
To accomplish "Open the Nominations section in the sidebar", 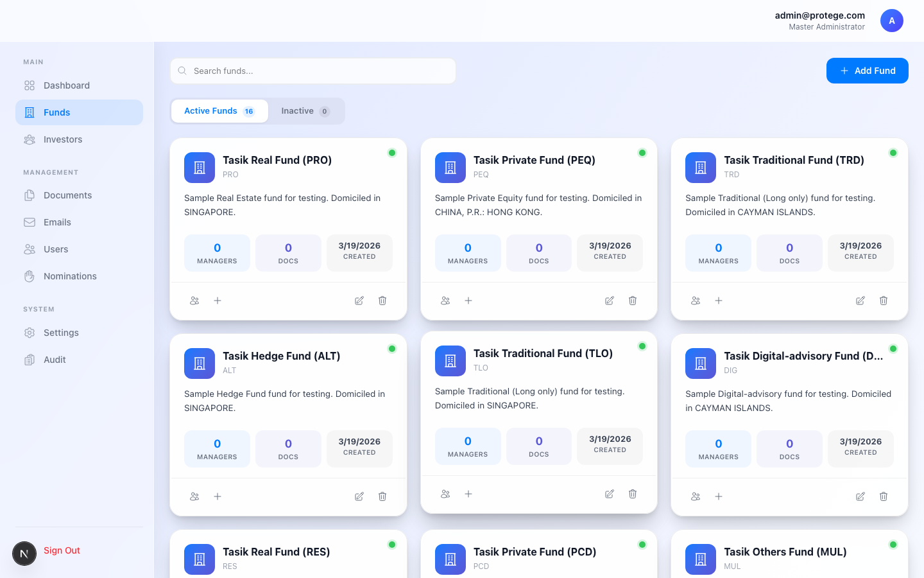I will (x=71, y=276).
